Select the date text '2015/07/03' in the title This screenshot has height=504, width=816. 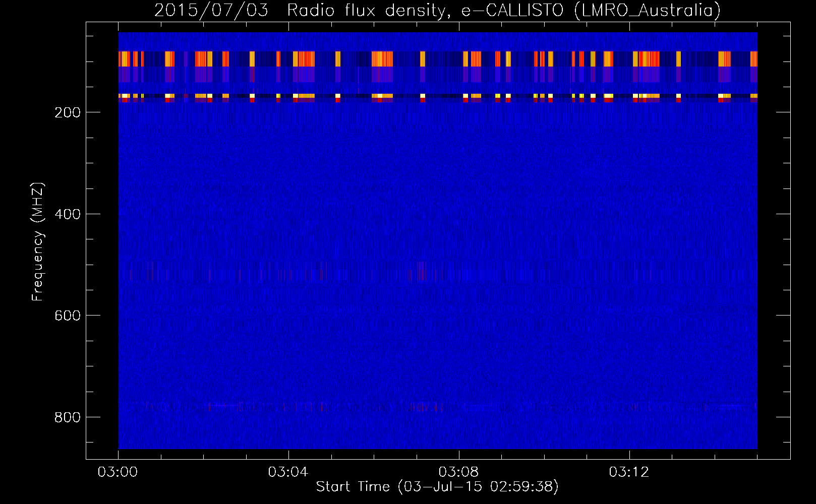click(x=211, y=10)
